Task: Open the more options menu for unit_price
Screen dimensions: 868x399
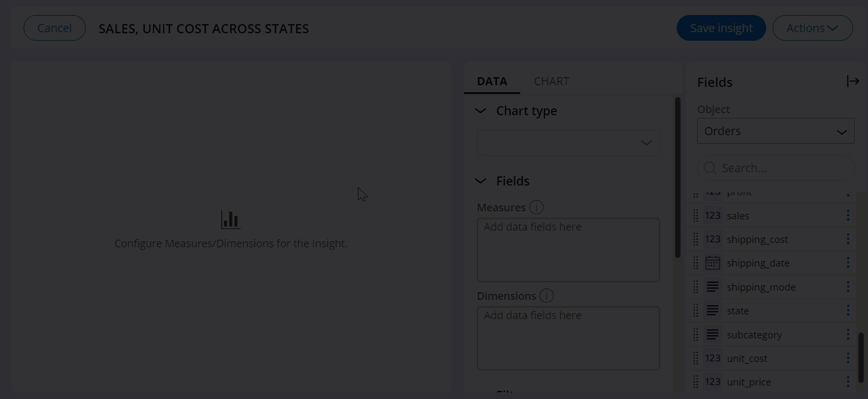Action: coord(848,382)
